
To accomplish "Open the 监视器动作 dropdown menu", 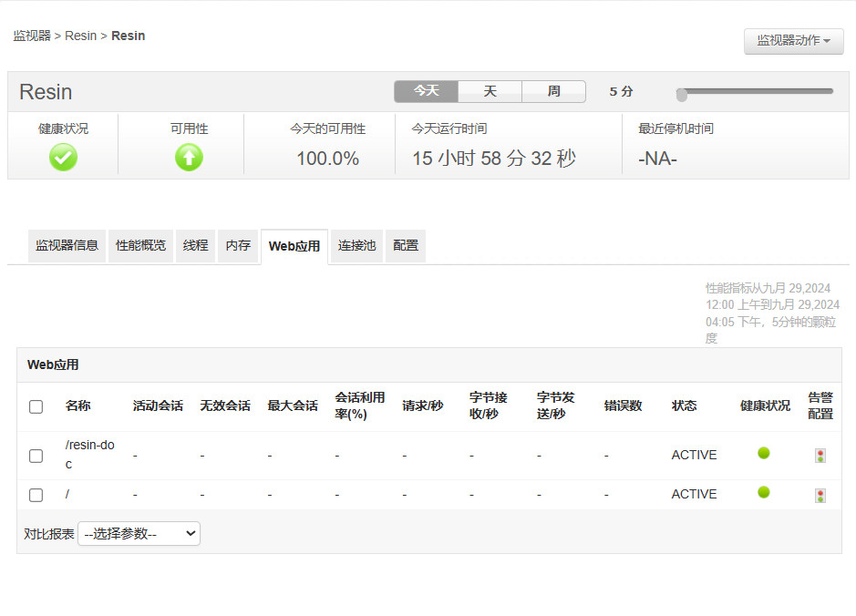I will click(793, 41).
